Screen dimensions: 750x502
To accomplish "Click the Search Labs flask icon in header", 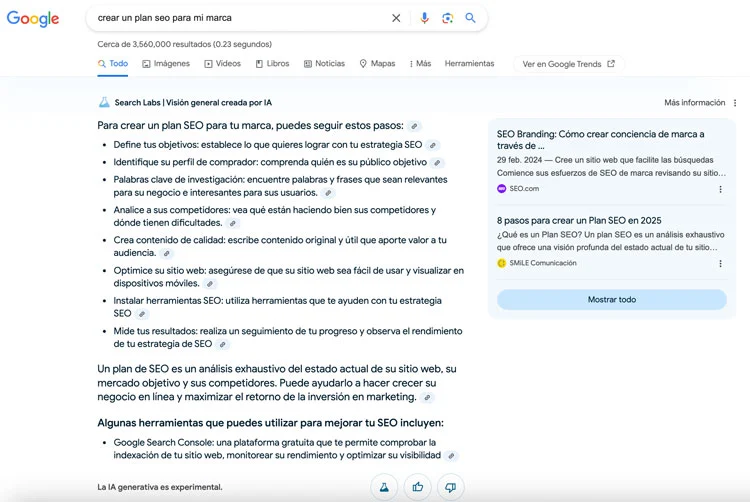I will (x=104, y=102).
